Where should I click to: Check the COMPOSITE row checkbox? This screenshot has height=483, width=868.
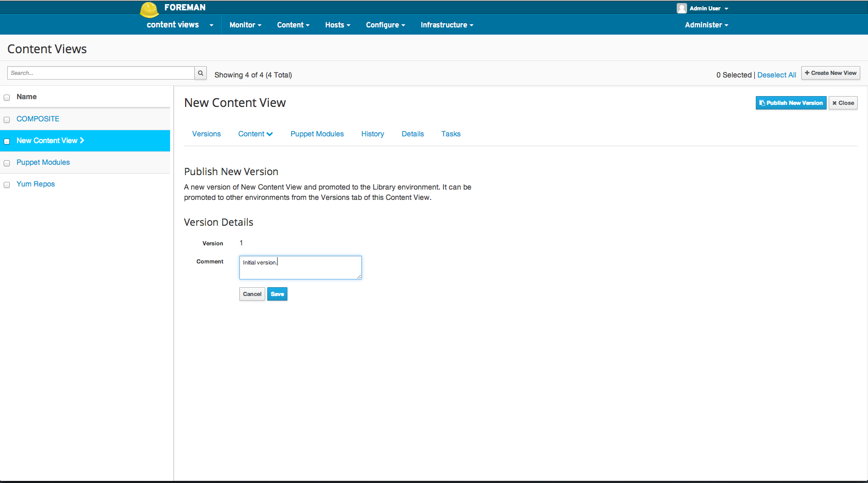(7, 120)
